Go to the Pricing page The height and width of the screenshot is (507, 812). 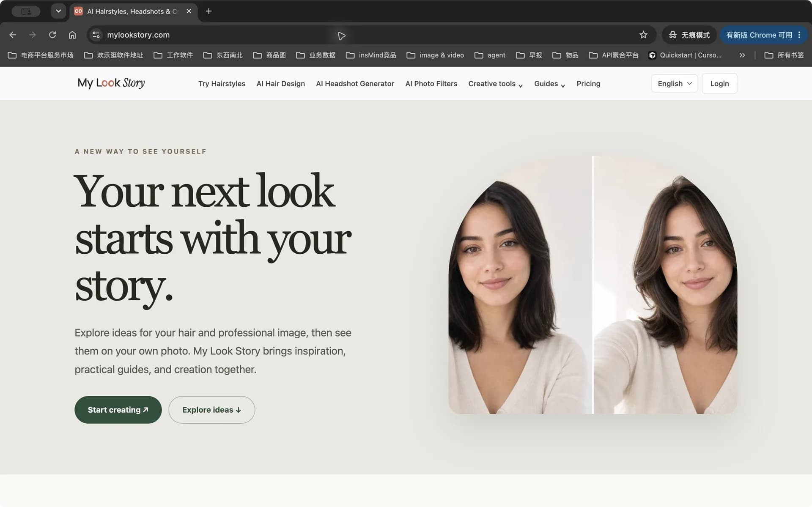(588, 83)
